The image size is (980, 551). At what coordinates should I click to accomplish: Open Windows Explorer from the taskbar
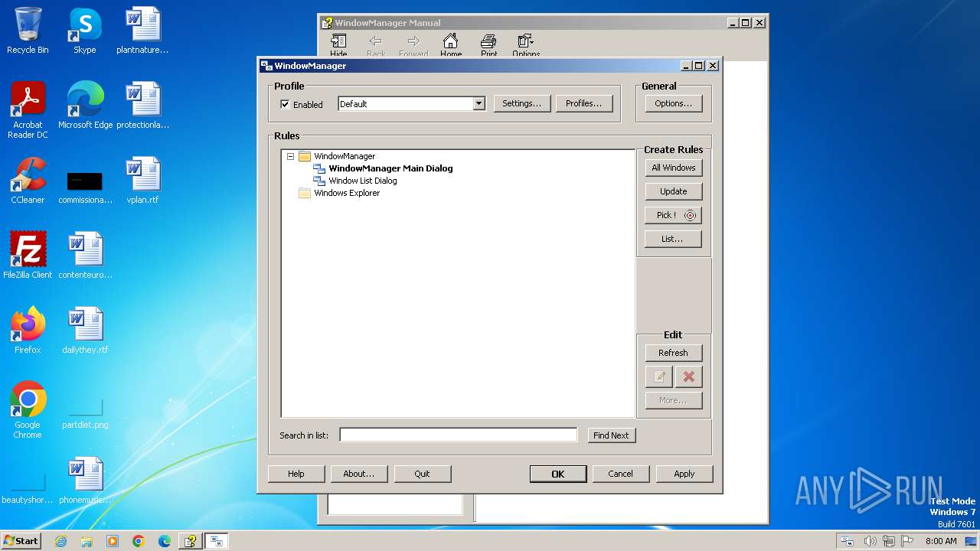pos(87,541)
